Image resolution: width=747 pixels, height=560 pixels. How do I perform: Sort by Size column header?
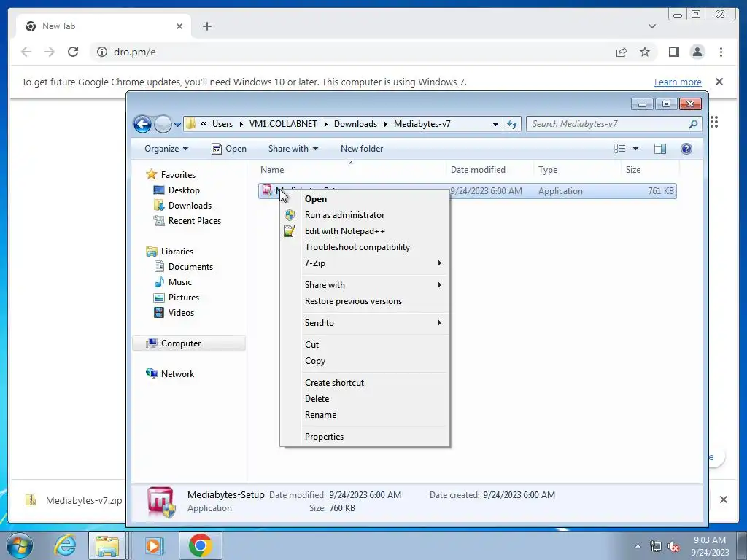(650, 170)
